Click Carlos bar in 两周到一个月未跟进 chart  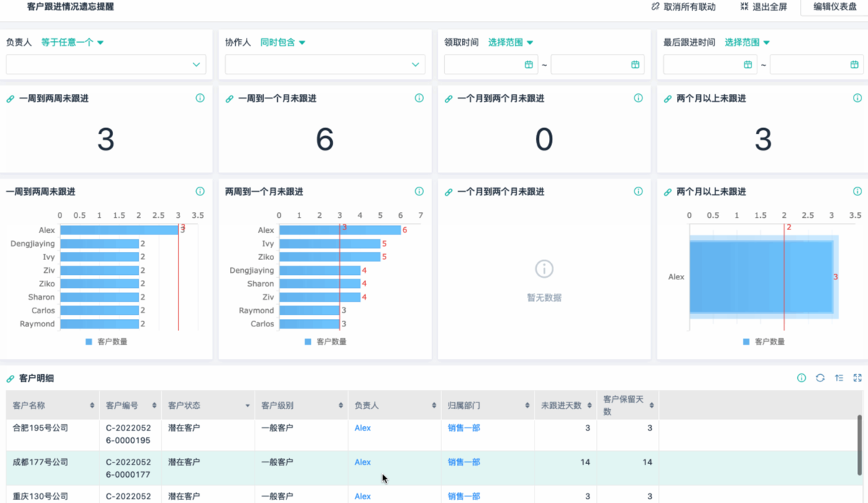point(310,324)
